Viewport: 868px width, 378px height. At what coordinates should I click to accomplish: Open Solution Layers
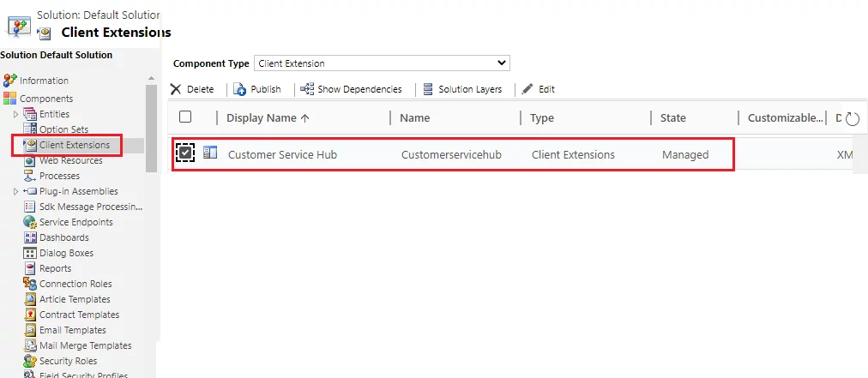(462, 89)
